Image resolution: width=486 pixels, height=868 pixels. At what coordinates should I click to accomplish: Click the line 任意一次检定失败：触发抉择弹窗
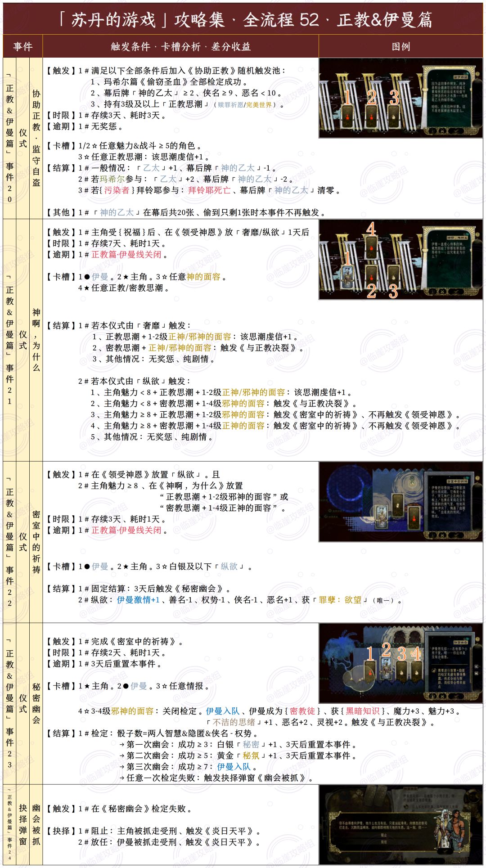point(216,778)
